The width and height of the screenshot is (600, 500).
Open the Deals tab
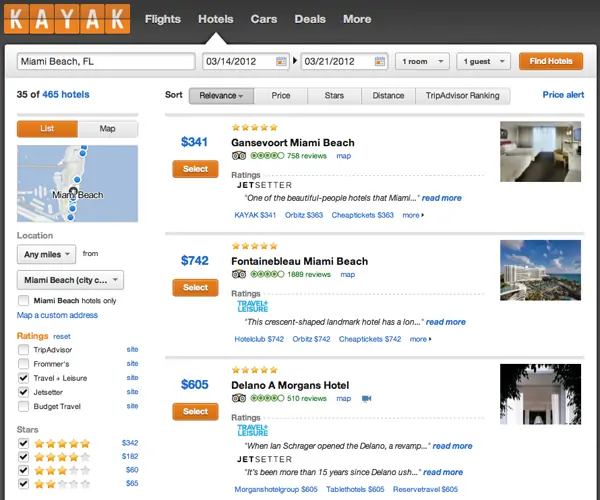pyautogui.click(x=310, y=19)
